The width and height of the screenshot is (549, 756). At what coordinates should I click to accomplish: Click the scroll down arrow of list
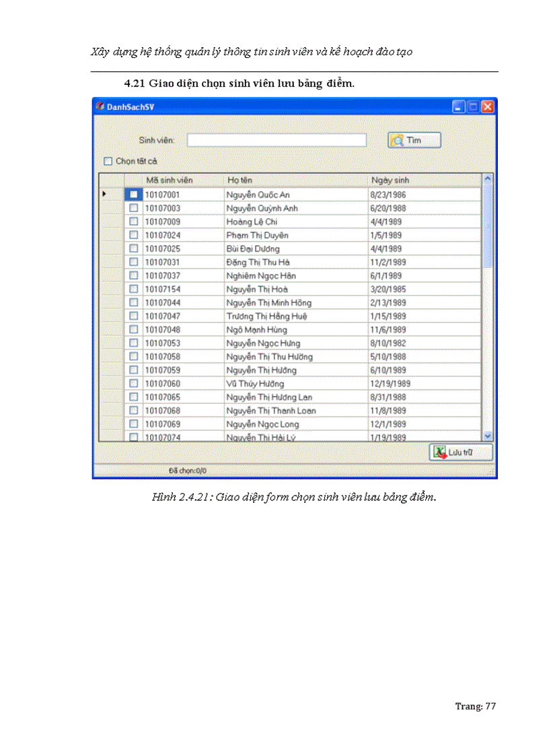click(x=488, y=436)
